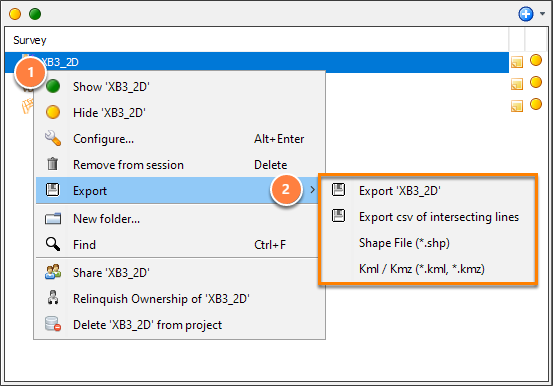This screenshot has height=386, width=553.
Task: Click the database delete icon
Action: (x=53, y=324)
